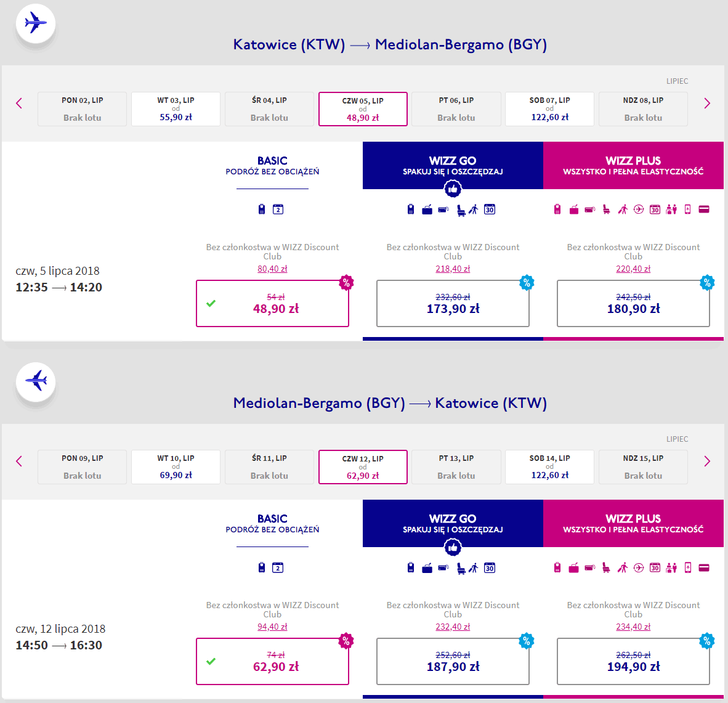The image size is (728, 703).
Task: Switch to the SOB 14, LIP return date
Action: (549, 467)
